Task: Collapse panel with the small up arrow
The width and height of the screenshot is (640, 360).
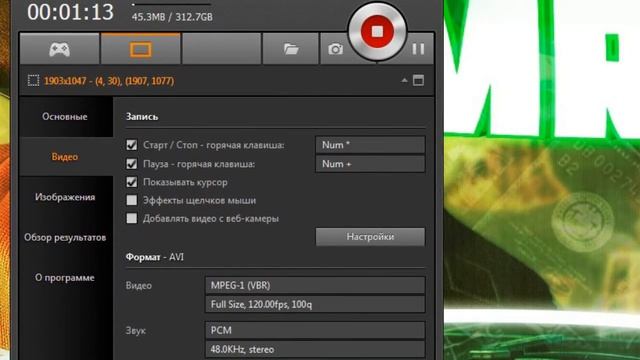Action: tap(404, 80)
